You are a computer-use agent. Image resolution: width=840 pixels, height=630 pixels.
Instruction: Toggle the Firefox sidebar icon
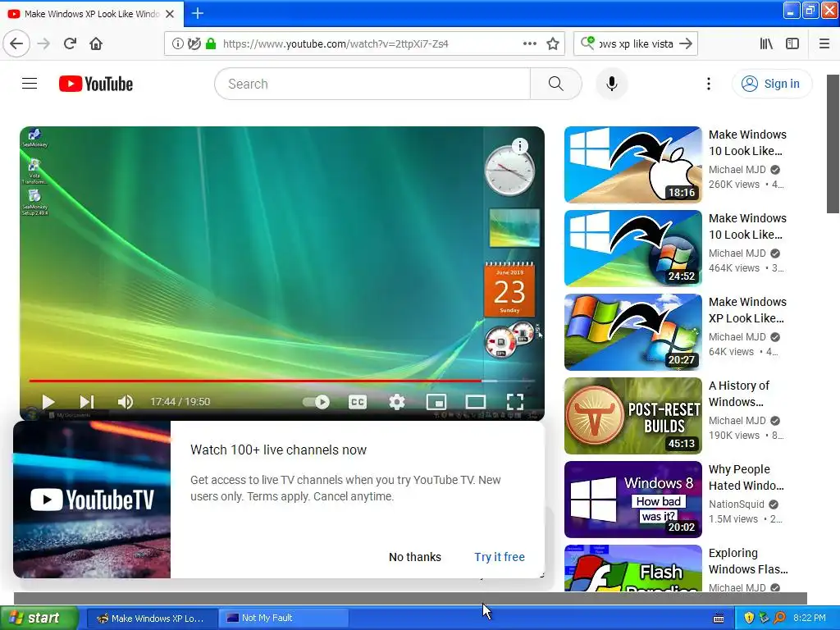[792, 44]
